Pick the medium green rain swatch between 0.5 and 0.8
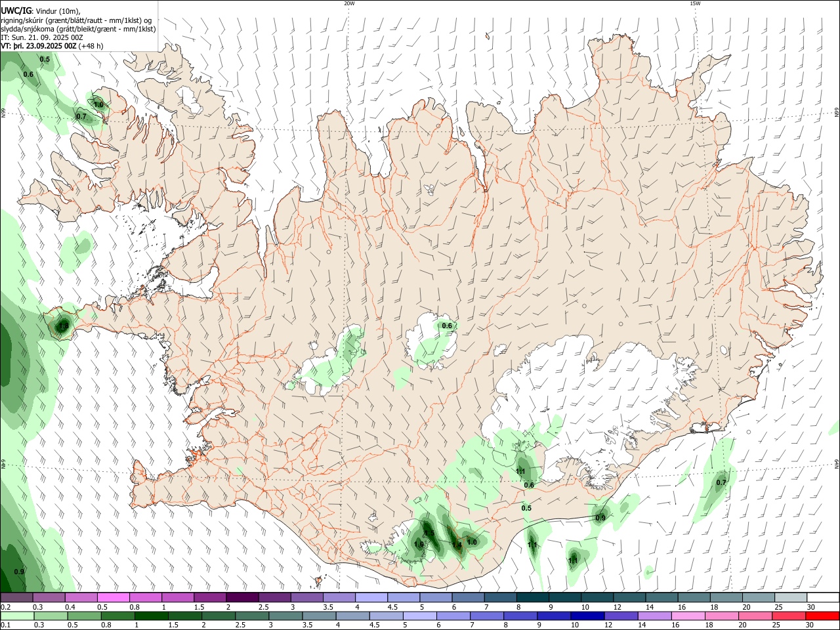Viewport: 840px width, 630px height. (x=84, y=616)
